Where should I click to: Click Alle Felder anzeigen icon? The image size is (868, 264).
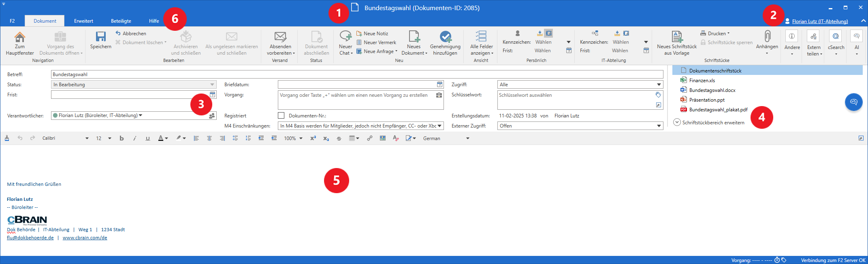[481, 36]
